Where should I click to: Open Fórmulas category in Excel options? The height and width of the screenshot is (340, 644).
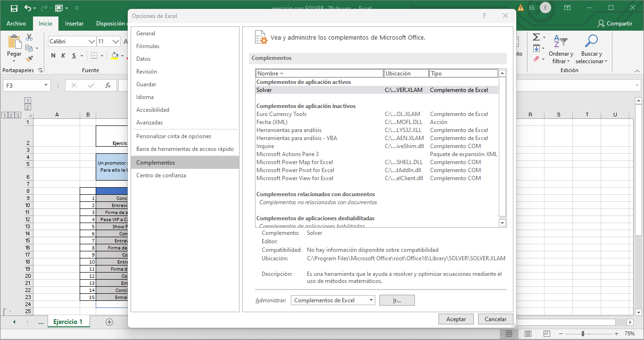(x=185, y=46)
